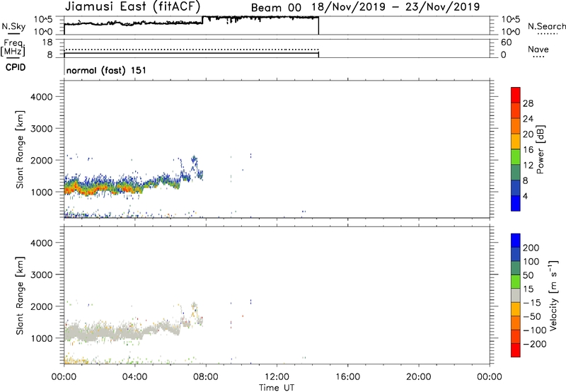This screenshot has width=566, height=392.
Task: Click the '16:00' time tick label
Action: (347, 377)
